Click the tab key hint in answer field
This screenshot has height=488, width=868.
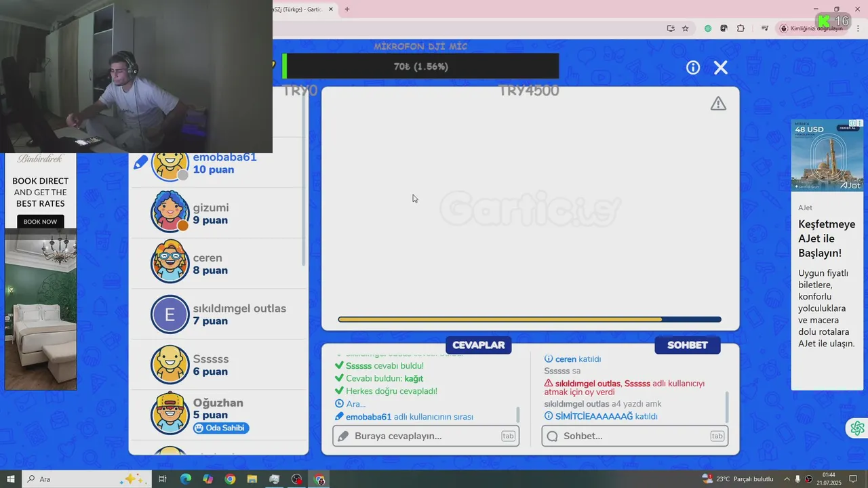(508, 436)
